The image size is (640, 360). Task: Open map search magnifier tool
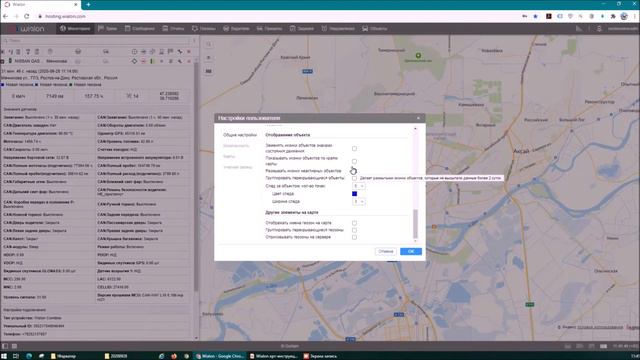click(x=209, y=44)
